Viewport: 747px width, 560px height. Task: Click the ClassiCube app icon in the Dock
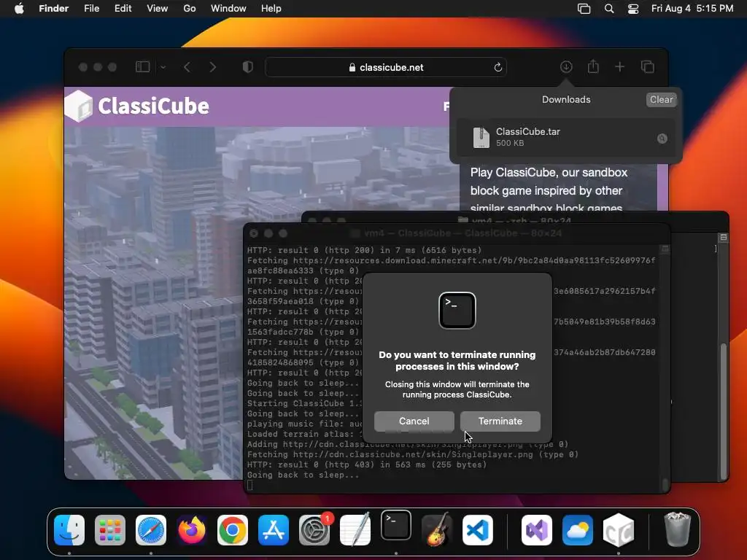pos(619,530)
